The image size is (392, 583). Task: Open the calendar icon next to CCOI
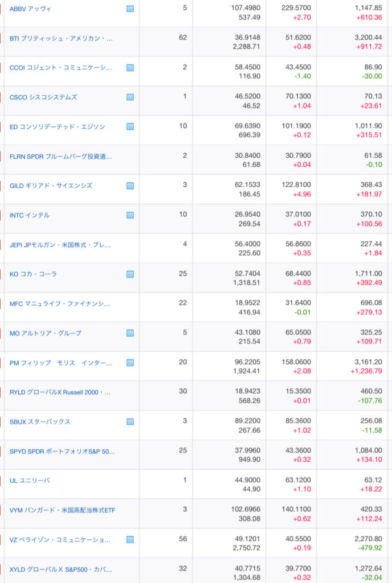click(130, 68)
